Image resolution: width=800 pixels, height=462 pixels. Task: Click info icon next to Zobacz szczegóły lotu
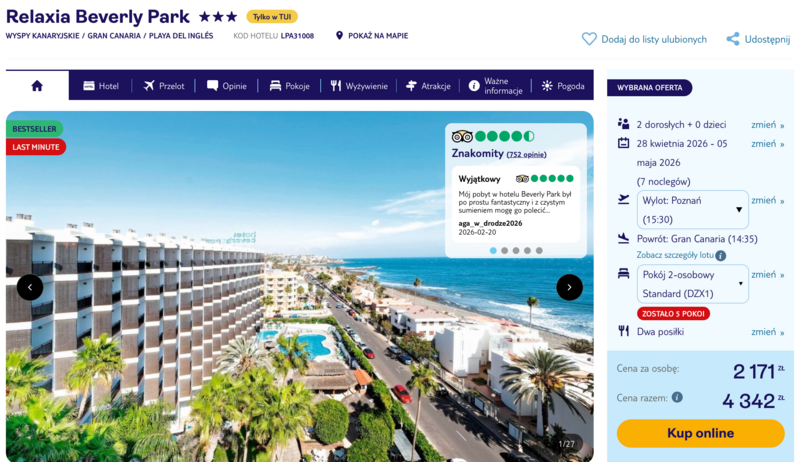tap(720, 255)
